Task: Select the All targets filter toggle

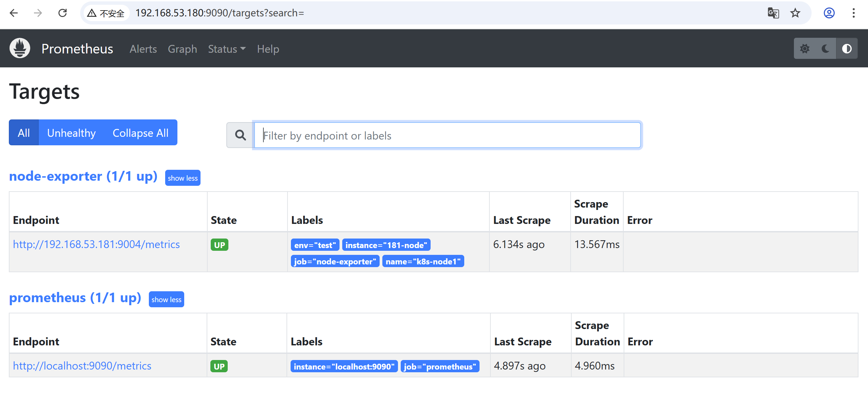Action: pos(24,133)
